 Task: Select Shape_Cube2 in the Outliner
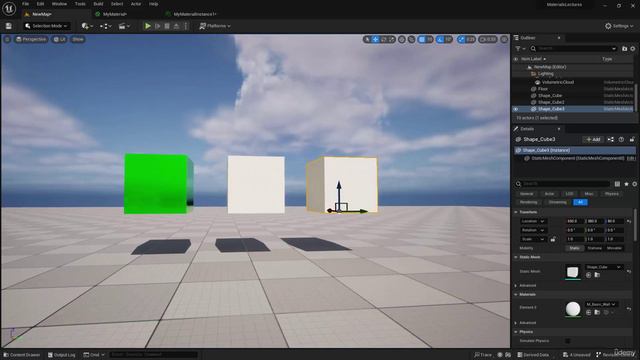pyautogui.click(x=551, y=102)
